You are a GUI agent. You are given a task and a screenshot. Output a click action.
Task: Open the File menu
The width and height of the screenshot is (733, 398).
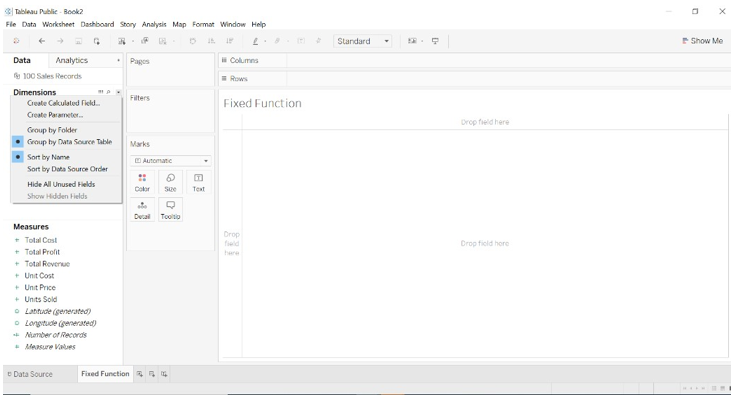[11, 24]
